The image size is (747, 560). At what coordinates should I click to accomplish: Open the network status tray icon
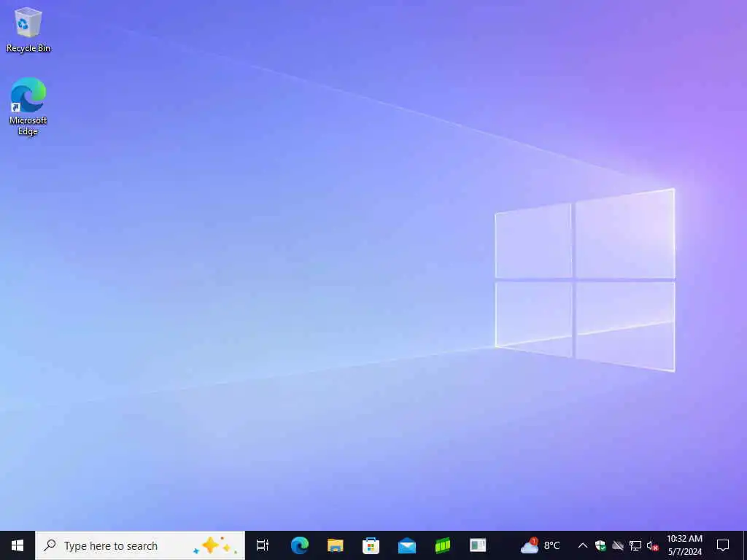click(x=635, y=545)
